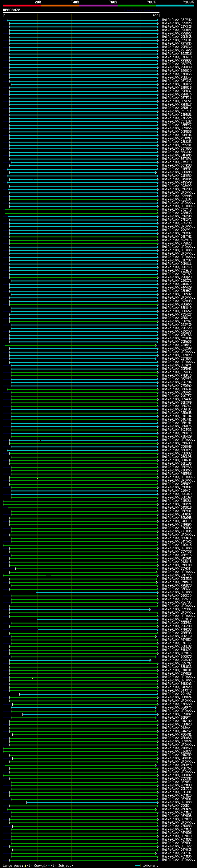Select the short cyan alignment bar for UniRef100_A7PK38

pyautogui.click(x=97, y=629)
